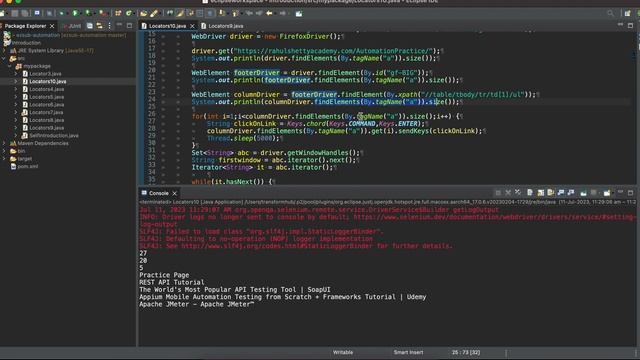
Task: Close the Console view tab
Action: click(x=174, y=193)
